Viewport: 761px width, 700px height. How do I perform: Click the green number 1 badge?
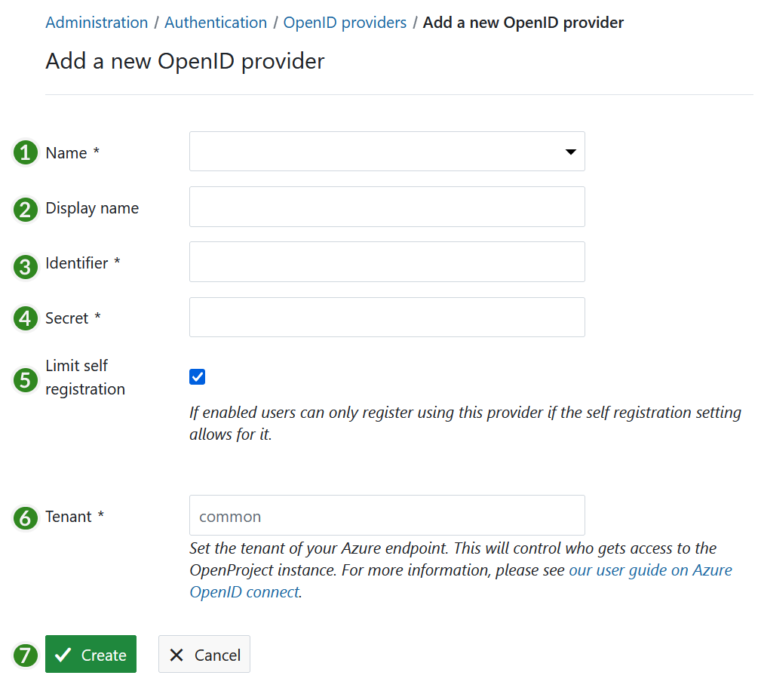point(26,153)
